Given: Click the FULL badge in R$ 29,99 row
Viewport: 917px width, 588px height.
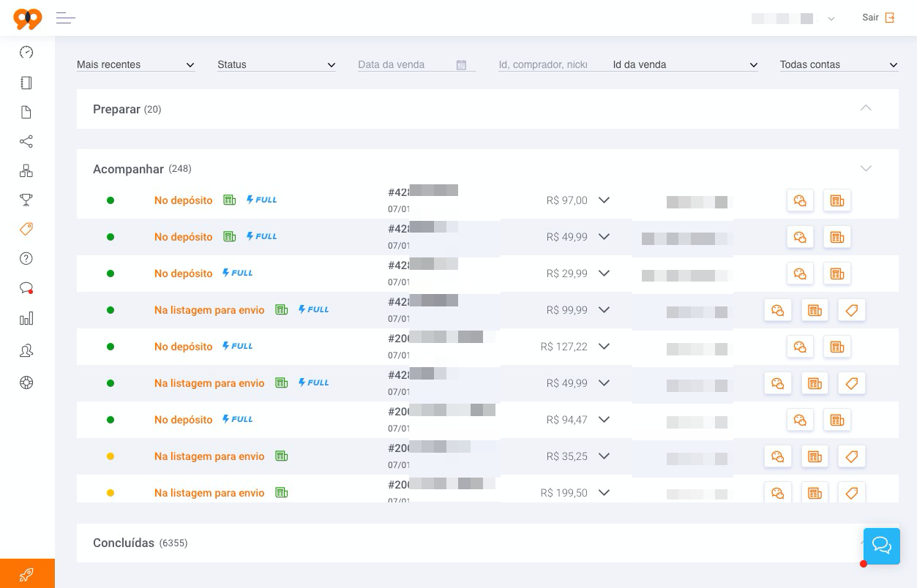Looking at the screenshot, I should (238, 273).
